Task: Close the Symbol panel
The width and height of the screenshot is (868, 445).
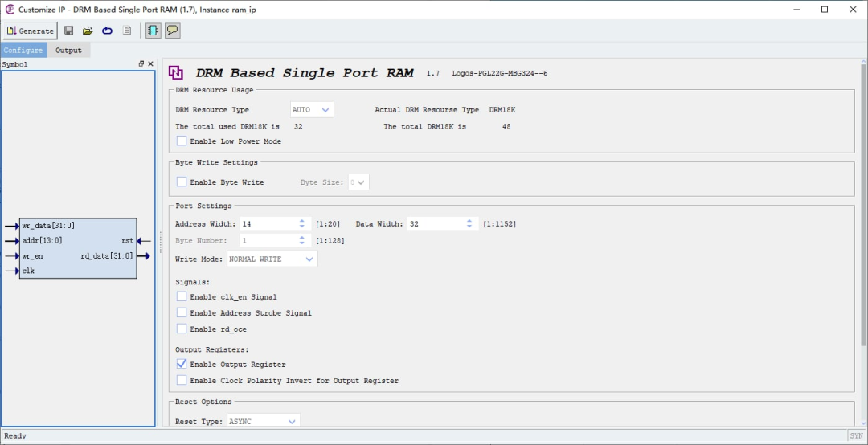Action: (150, 64)
